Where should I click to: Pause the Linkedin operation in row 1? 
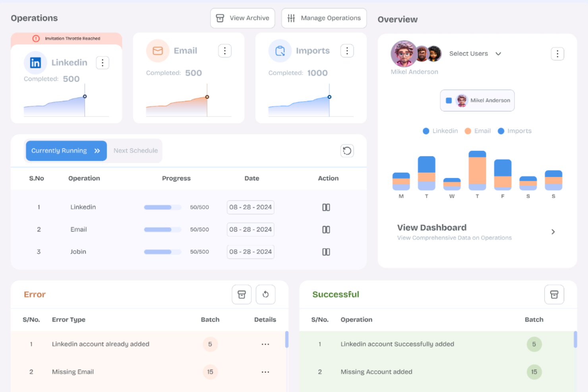(x=326, y=207)
